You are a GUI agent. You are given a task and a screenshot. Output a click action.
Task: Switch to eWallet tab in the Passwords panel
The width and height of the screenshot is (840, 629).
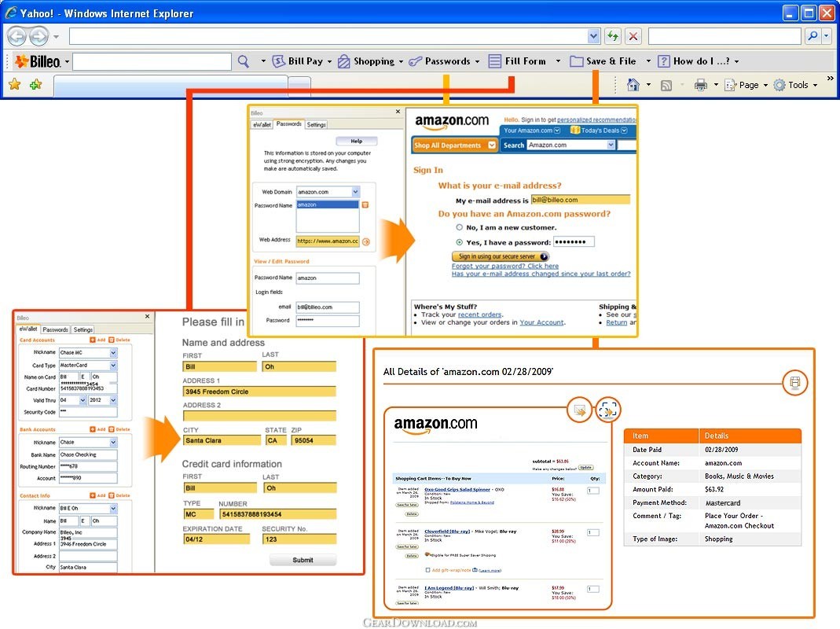click(262, 124)
